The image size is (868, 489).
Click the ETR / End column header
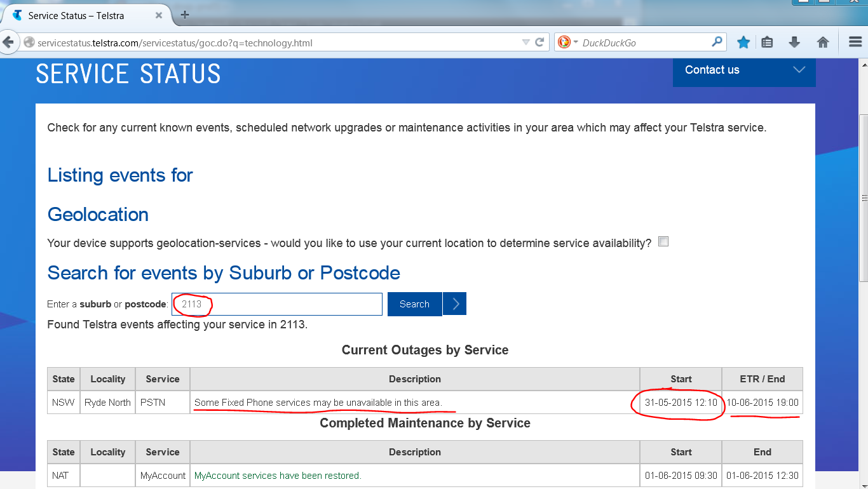763,379
